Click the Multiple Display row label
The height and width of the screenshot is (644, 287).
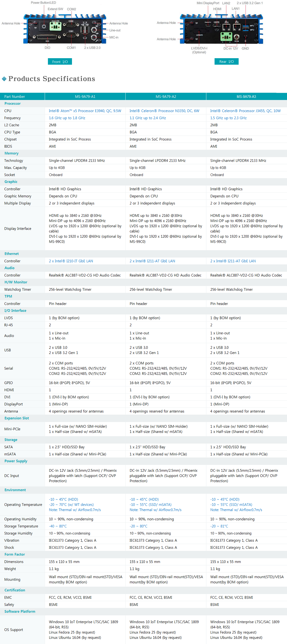(x=18, y=203)
